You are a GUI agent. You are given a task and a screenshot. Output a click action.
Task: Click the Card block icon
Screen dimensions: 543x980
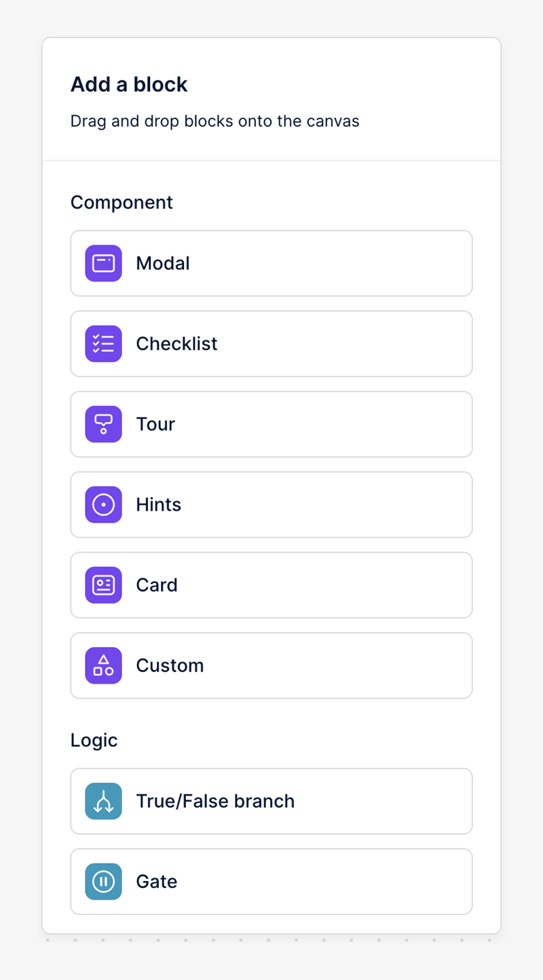click(x=103, y=585)
